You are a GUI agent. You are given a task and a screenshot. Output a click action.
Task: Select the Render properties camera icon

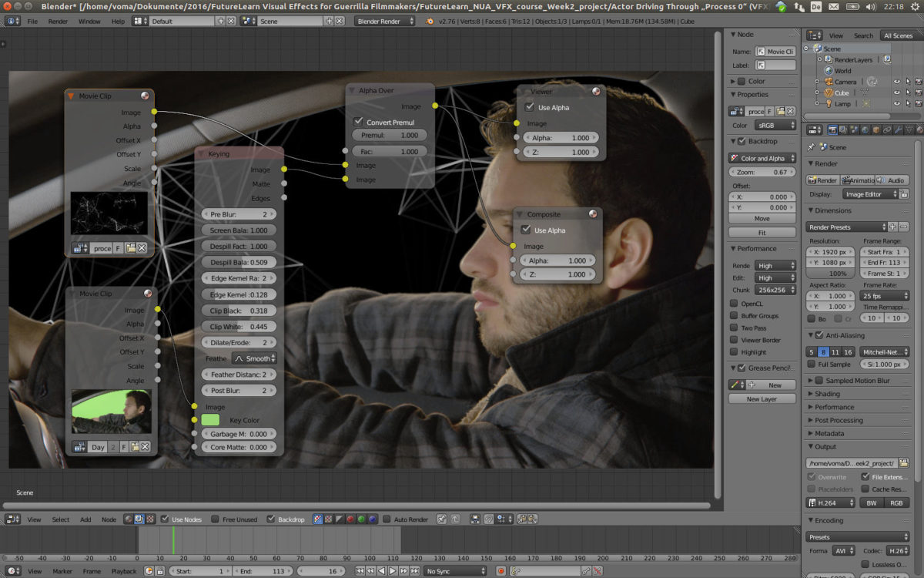pyautogui.click(x=832, y=130)
